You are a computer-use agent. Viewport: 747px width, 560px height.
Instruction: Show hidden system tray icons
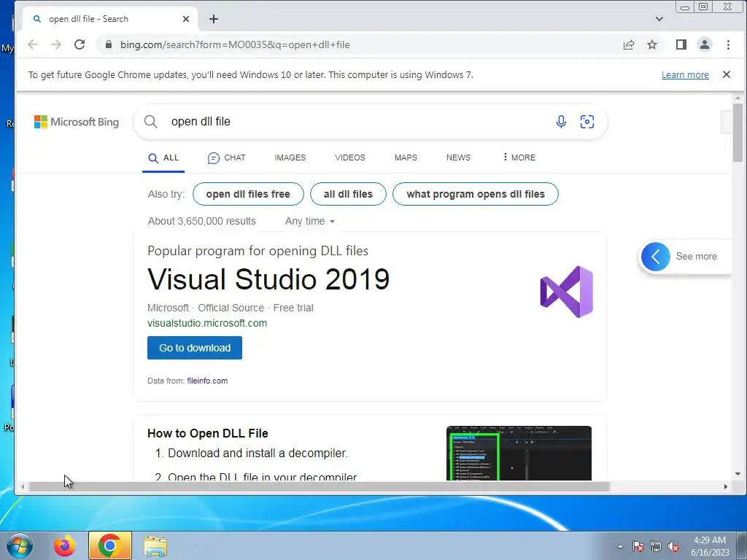620,546
